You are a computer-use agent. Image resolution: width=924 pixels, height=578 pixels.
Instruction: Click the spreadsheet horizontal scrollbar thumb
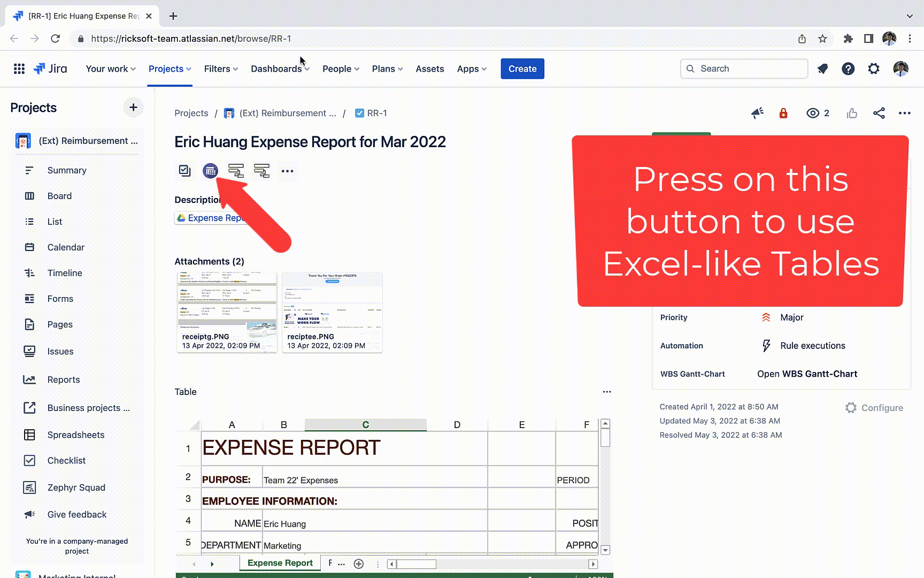pyautogui.click(x=417, y=564)
